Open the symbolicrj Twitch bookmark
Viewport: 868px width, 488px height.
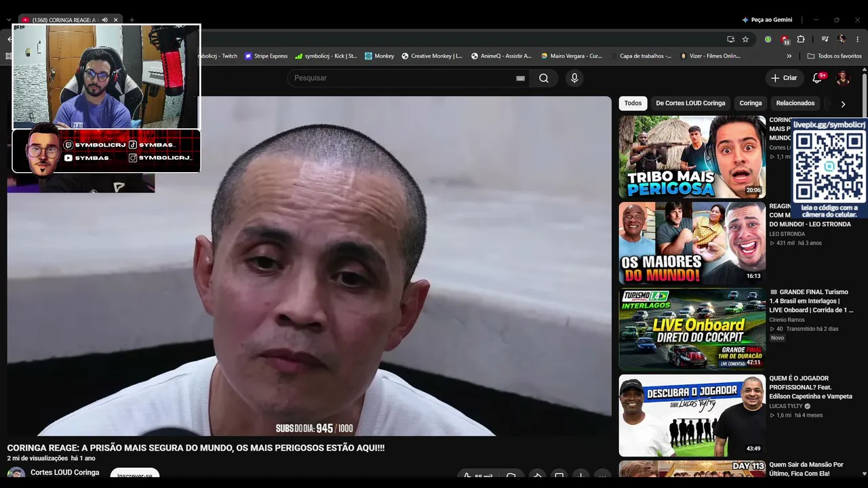[218, 56]
